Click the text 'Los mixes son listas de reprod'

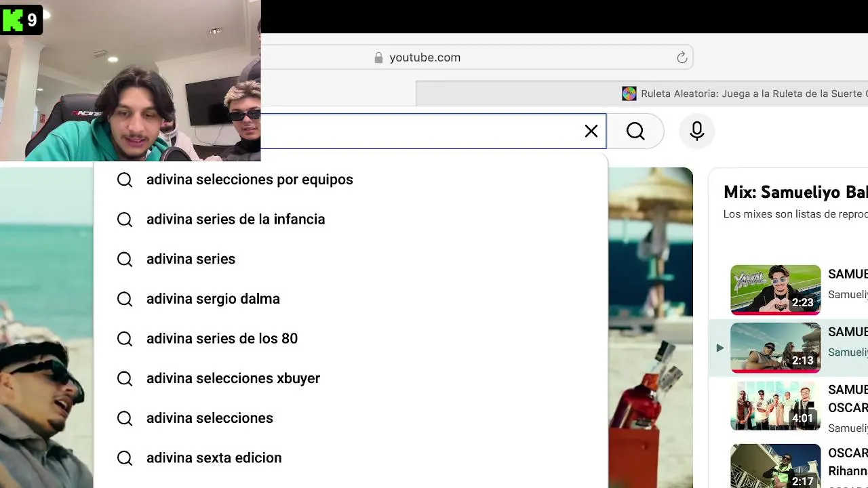[x=795, y=214]
